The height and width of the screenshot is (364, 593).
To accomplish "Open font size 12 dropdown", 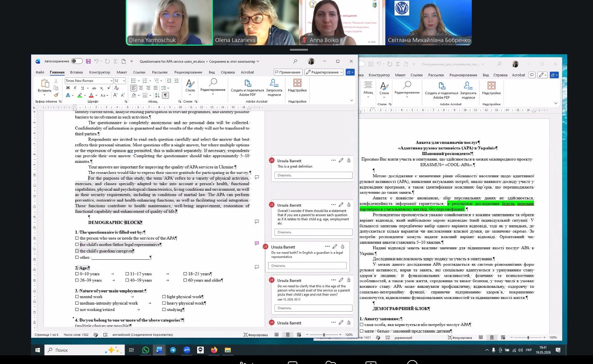I will tap(124, 81).
